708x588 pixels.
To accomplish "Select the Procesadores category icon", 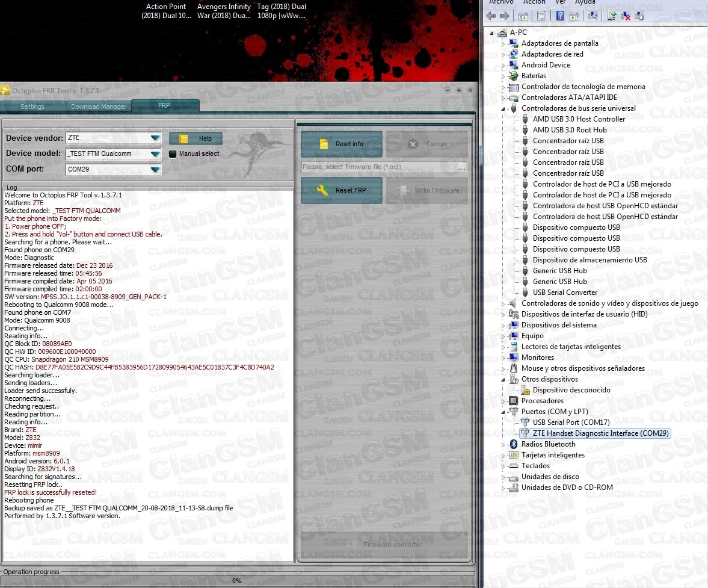I will pos(513,401).
